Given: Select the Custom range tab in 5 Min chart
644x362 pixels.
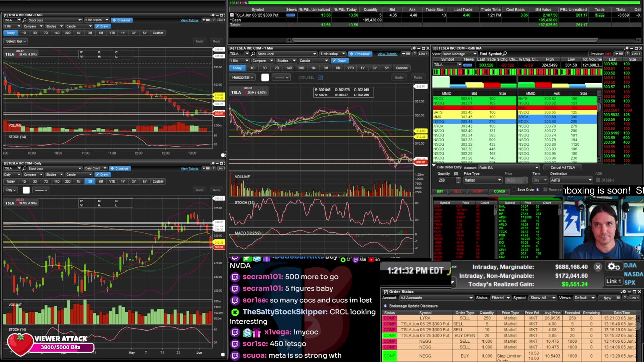Looking at the screenshot, I should coord(158,33).
